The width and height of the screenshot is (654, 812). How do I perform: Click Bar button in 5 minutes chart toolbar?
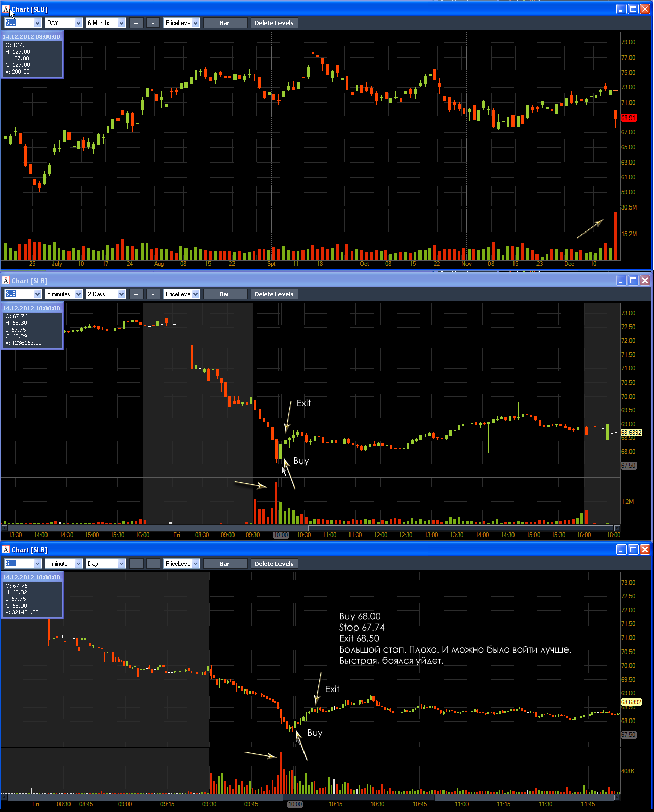pyautogui.click(x=225, y=294)
